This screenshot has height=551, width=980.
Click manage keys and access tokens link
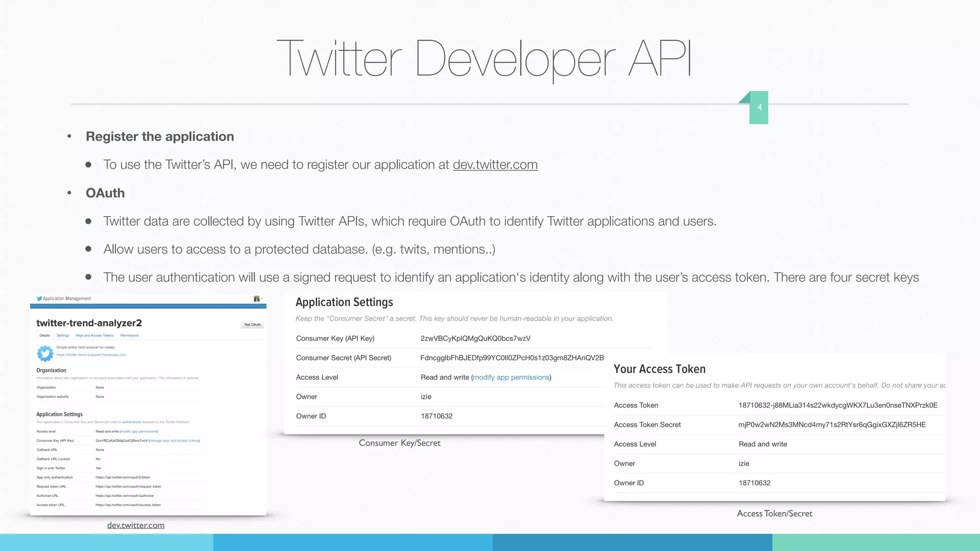click(174, 441)
